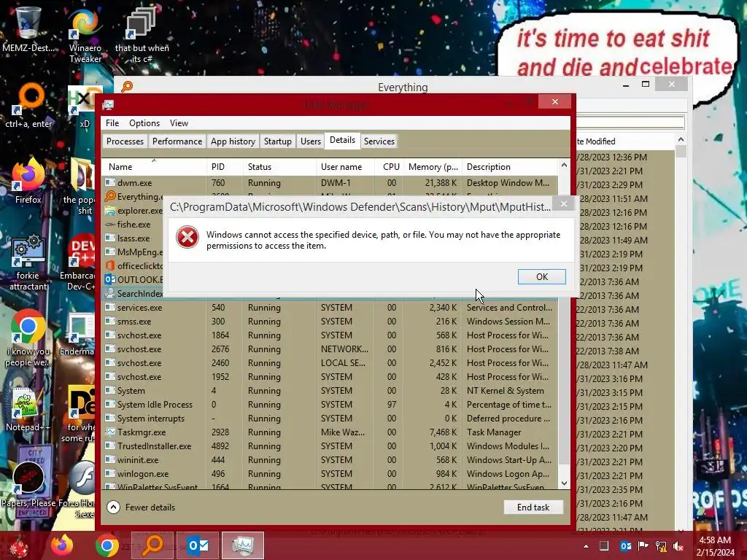Launch Firefox from the taskbar

63,545
